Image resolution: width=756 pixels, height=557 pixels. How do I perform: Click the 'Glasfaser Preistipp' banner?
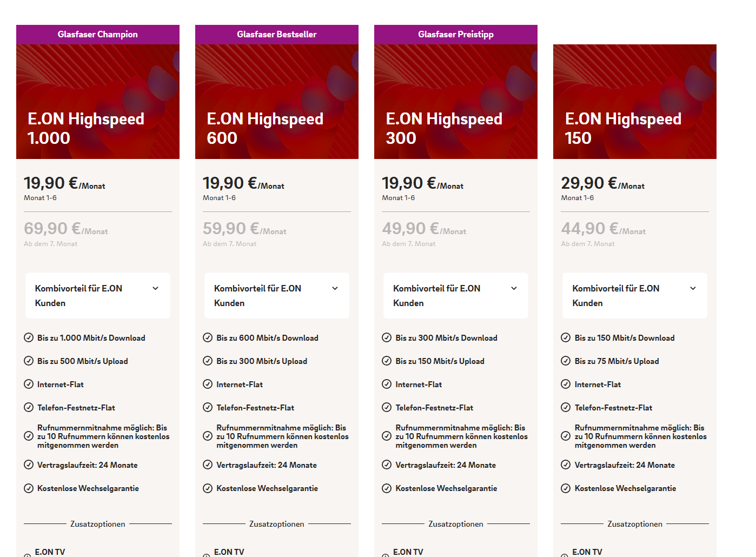tap(456, 35)
